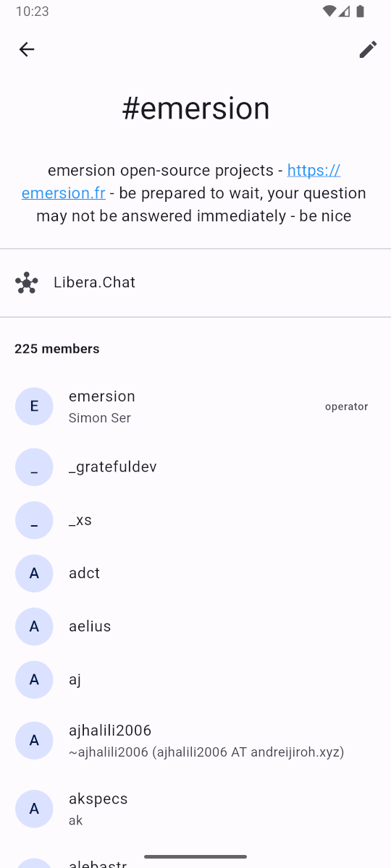Screen dimensions: 391x868
Task: Tap the avatar for aelius
Action: pos(34,626)
